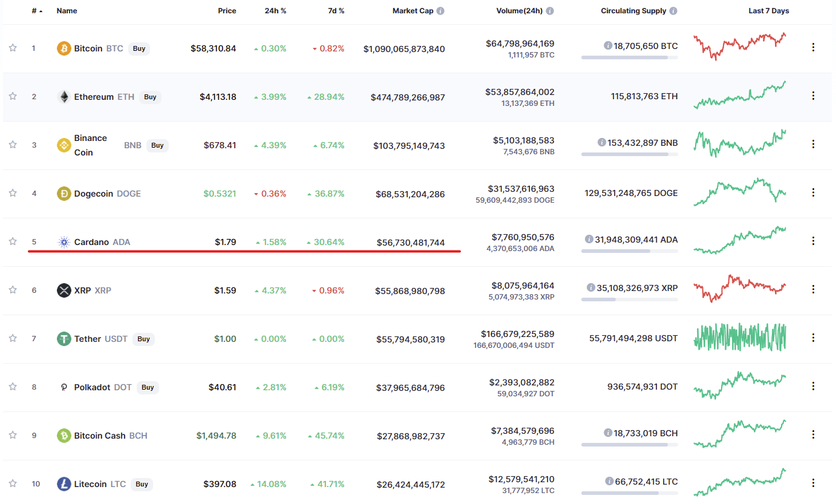
Task: Add Bitcoin BTC to watchlist with star
Action: [x=13, y=48]
